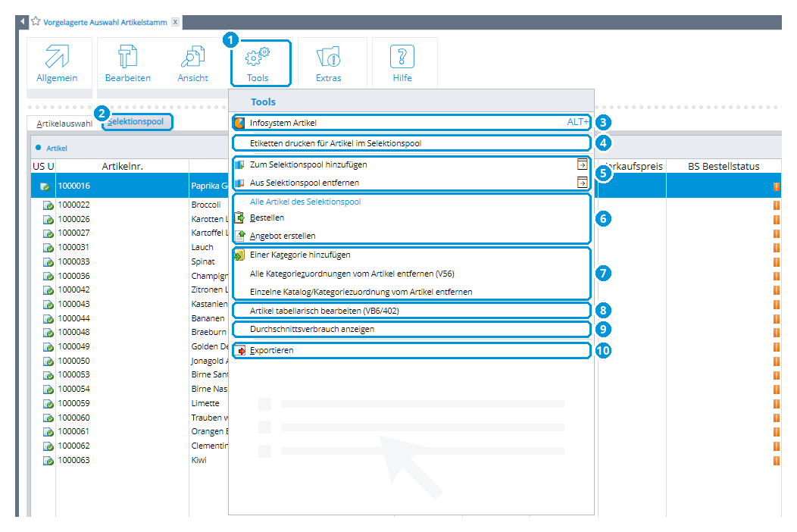This screenshot has width=797, height=532.
Task: Open the Allgemein ribbon menu
Action: [x=57, y=64]
